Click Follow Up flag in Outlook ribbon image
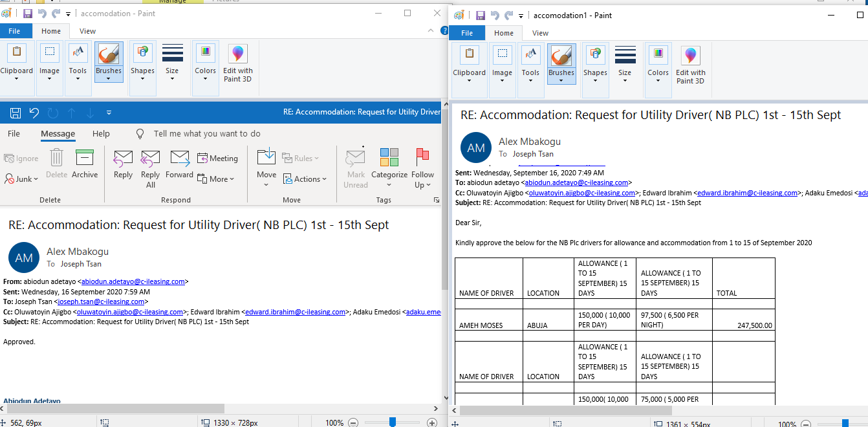 click(x=422, y=168)
